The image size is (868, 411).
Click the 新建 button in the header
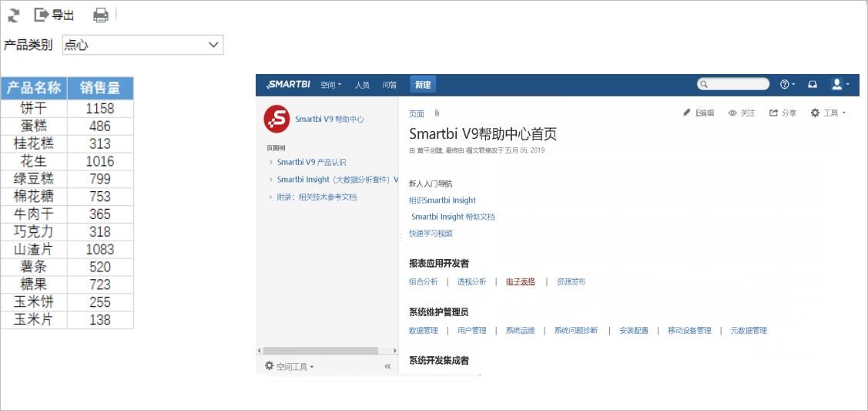(423, 85)
